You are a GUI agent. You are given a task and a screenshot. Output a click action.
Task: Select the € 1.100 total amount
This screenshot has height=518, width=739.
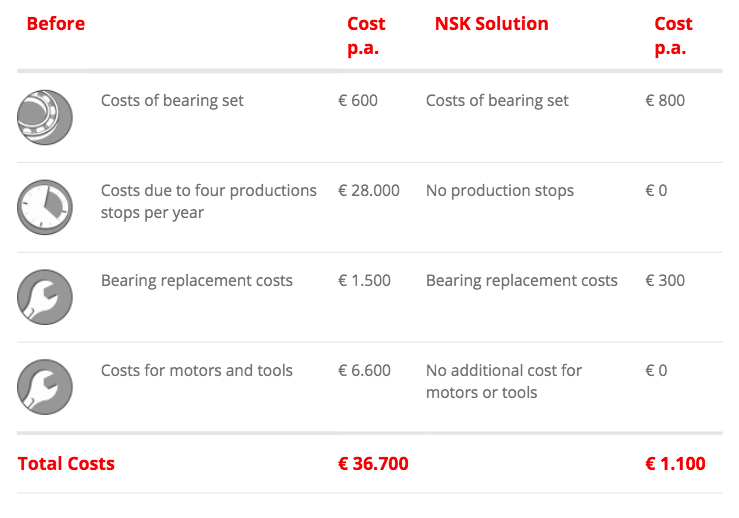675,463
